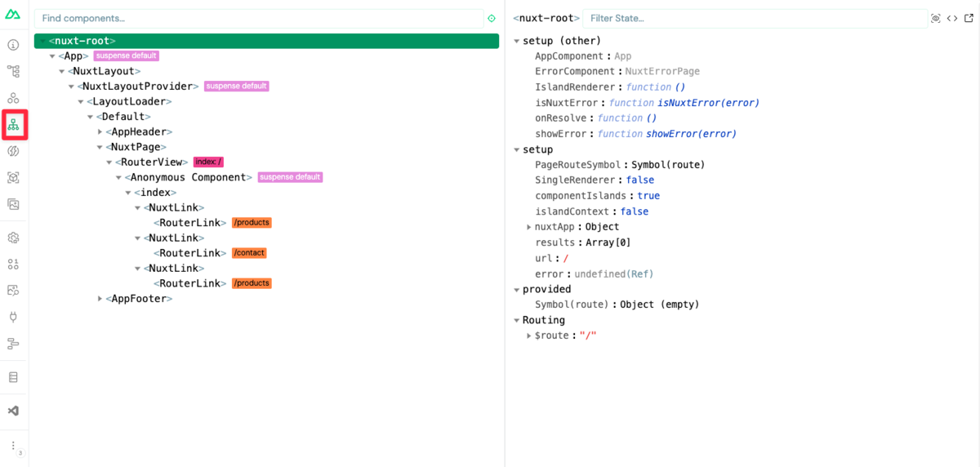Click in the Find components search field
980x467 pixels.
click(259, 18)
